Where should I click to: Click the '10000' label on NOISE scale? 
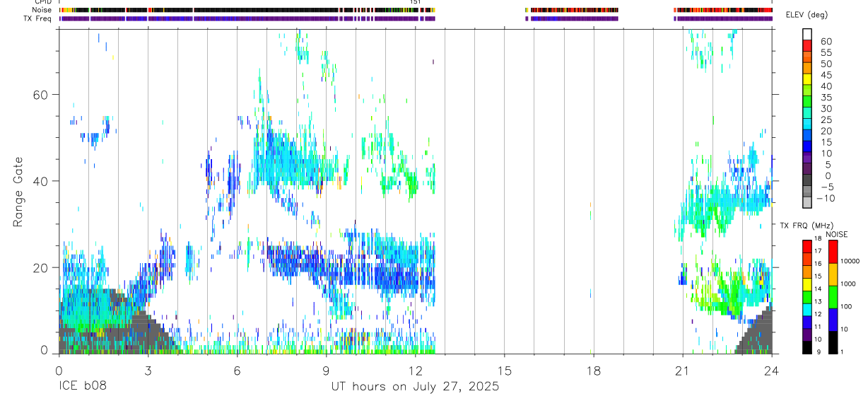pyautogui.click(x=851, y=262)
